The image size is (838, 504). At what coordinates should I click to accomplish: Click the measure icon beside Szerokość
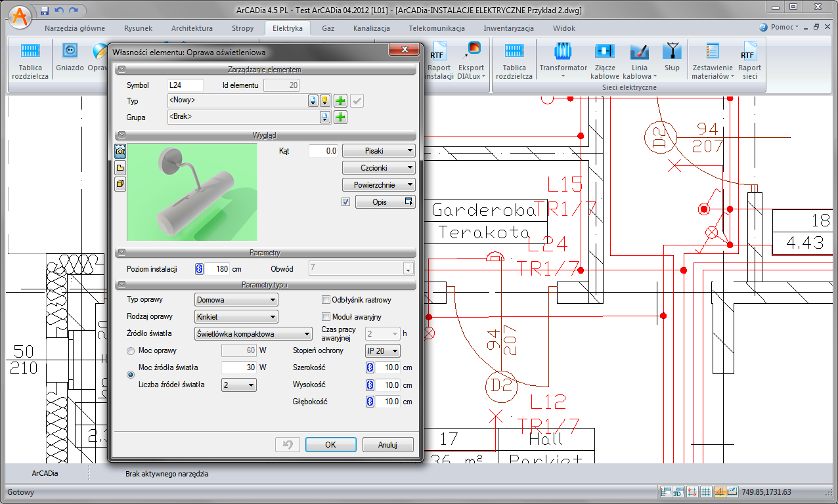click(370, 367)
